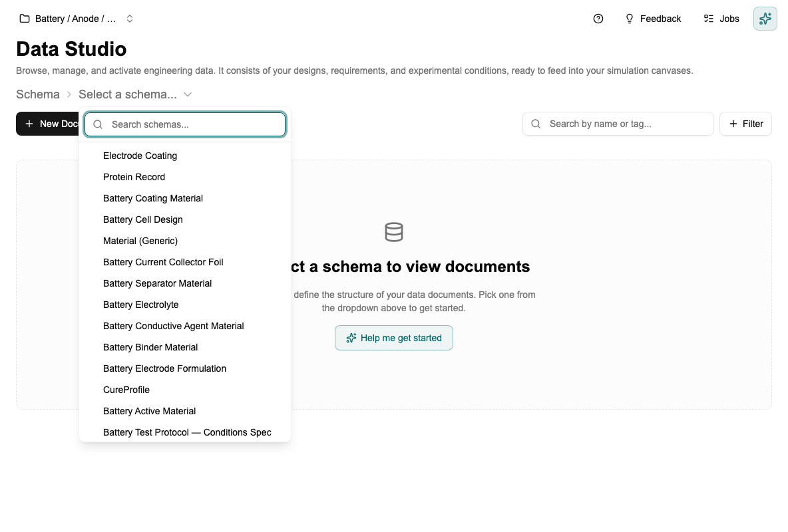The height and width of the screenshot is (532, 788).
Task: Click the Battery / Anode project breadcrumb text
Action: [75, 19]
